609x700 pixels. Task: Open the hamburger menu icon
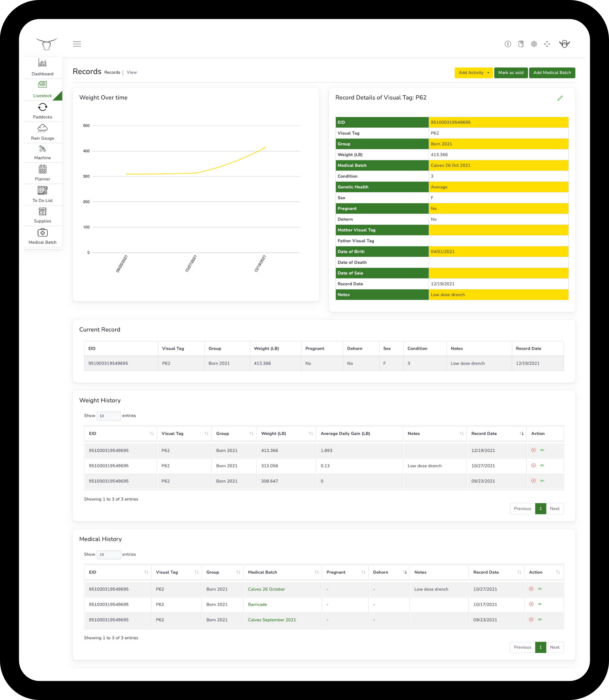tap(77, 44)
